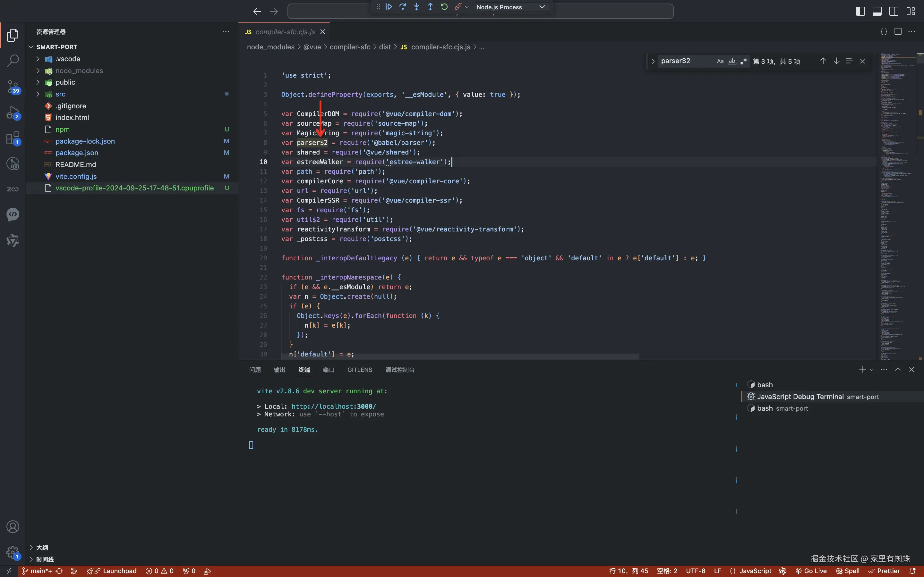924x577 pixels.
Task: Click debug Step Over button
Action: point(402,7)
